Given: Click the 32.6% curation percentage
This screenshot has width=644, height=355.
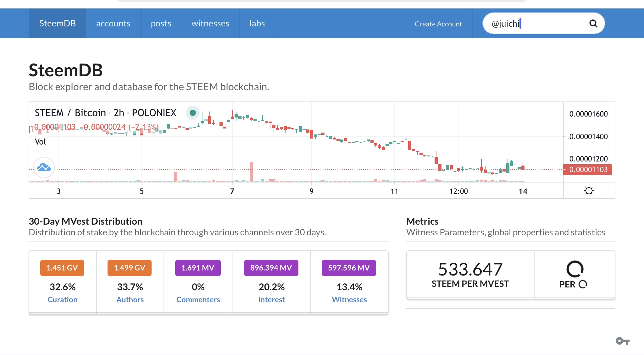Looking at the screenshot, I should (x=63, y=287).
